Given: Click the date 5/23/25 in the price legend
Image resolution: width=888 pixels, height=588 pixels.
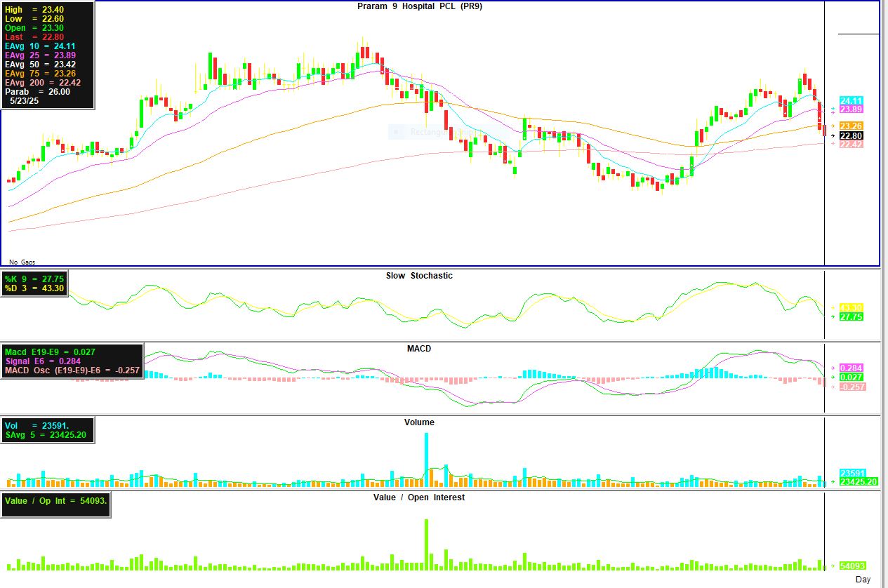Looking at the screenshot, I should [x=25, y=101].
